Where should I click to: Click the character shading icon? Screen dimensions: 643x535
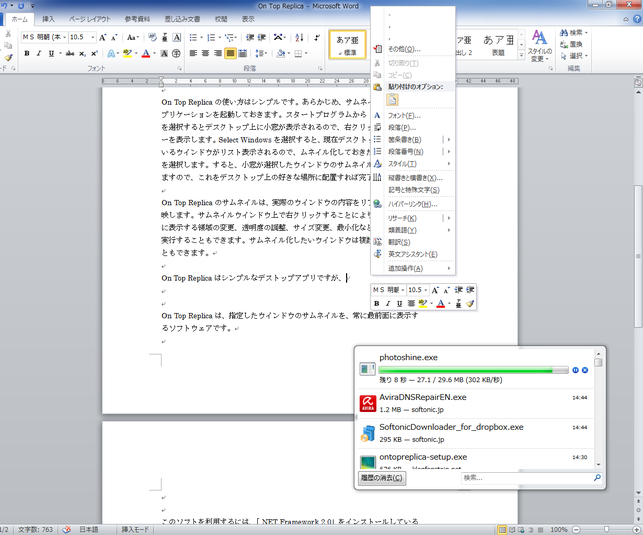click(164, 53)
